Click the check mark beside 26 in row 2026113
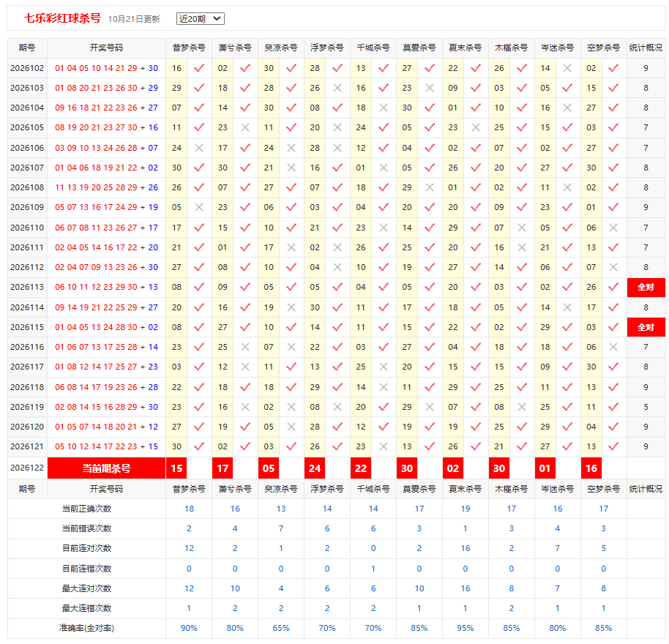Image resolution: width=669 pixels, height=644 pixels. tap(613, 287)
